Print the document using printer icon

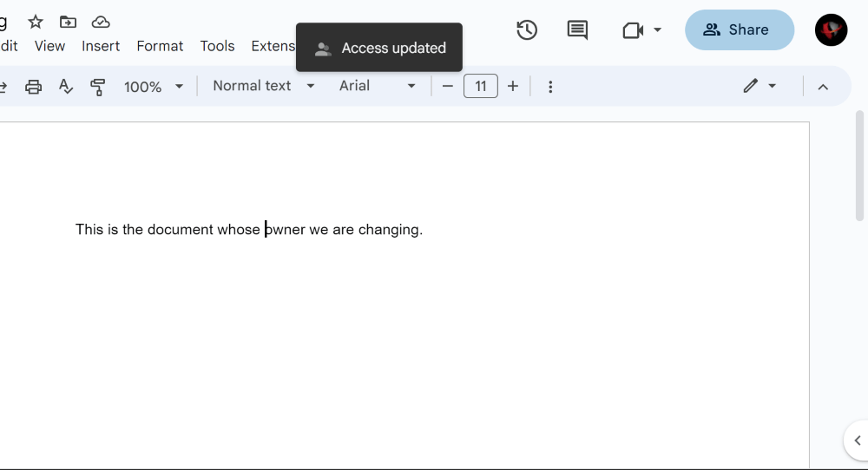click(x=33, y=87)
